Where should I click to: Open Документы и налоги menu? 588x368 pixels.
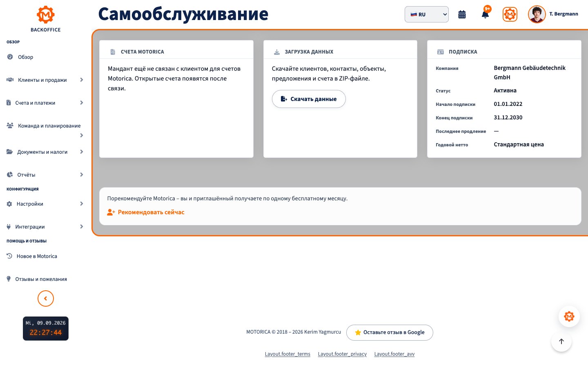click(42, 152)
